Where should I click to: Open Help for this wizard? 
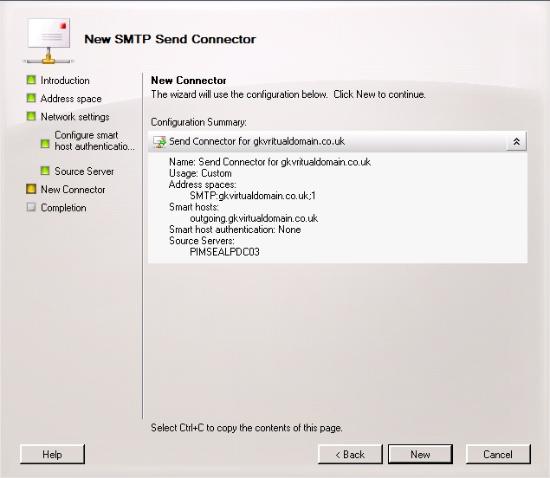point(52,455)
